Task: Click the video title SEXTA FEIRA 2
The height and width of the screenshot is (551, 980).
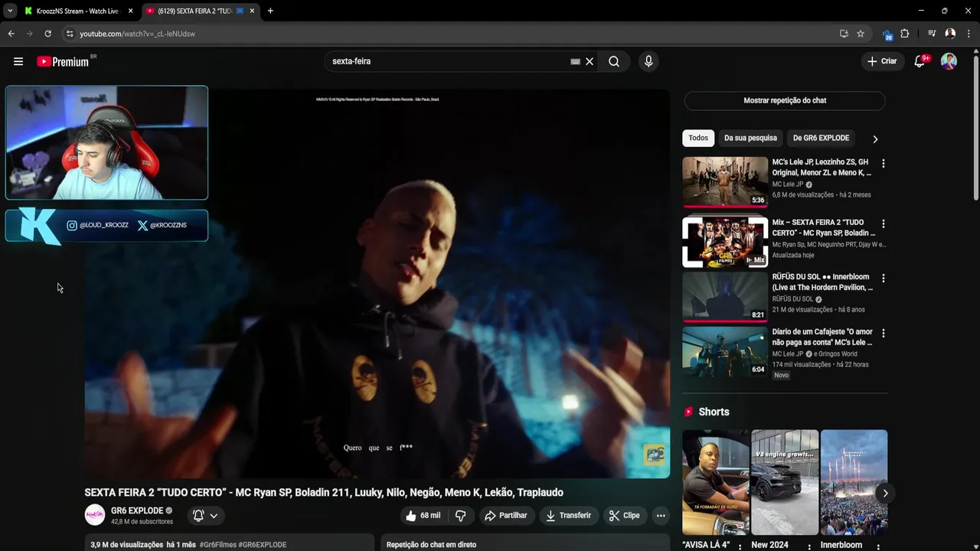Action: pos(324,492)
